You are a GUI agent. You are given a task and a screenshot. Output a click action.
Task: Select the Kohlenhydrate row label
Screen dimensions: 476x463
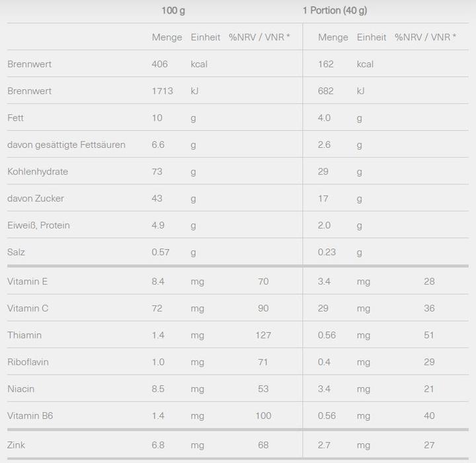(38, 172)
